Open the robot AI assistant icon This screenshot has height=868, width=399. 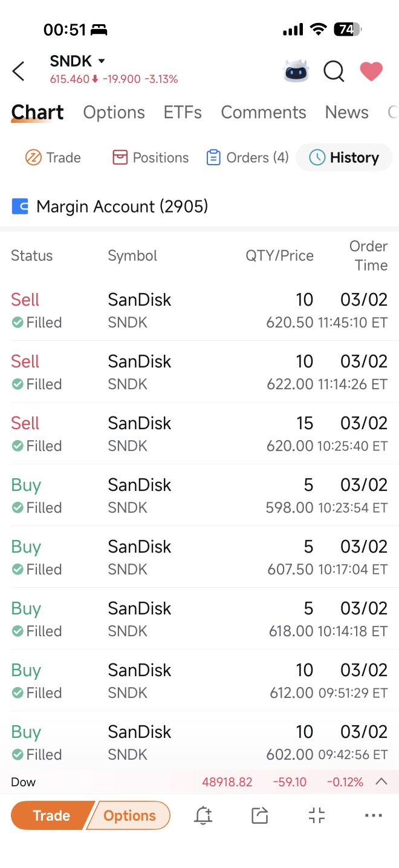coord(296,71)
